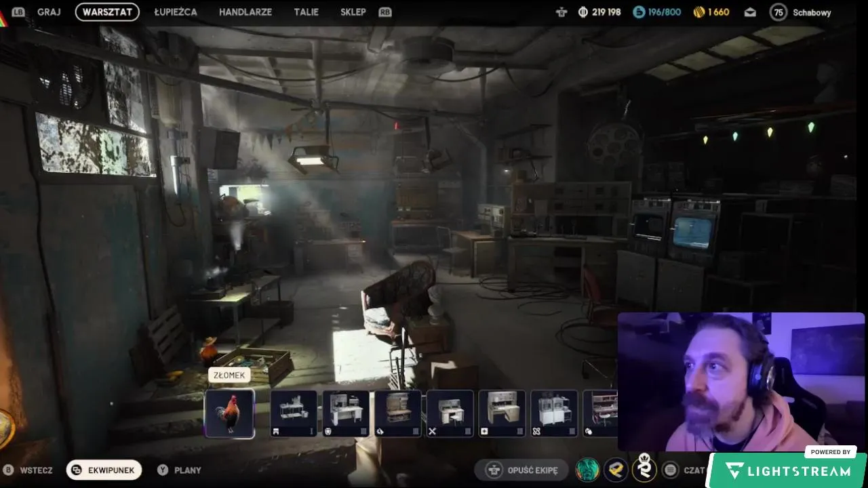The image size is (868, 488).
Task: Click the teal face crew member avatar
Action: tap(587, 469)
